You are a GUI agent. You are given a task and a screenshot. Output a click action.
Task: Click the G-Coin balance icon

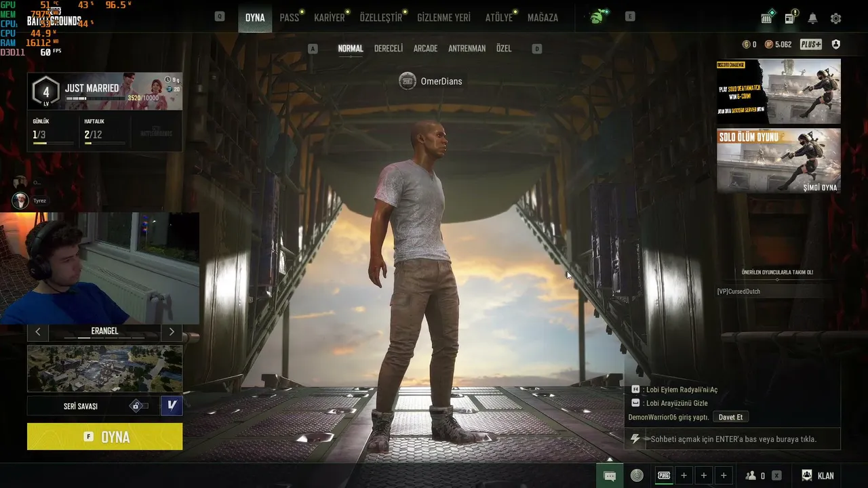(747, 45)
